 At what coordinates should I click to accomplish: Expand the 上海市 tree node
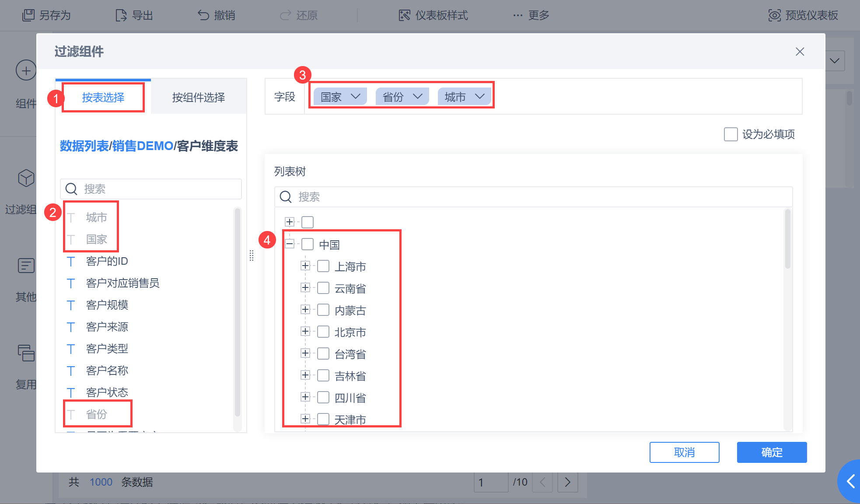click(x=305, y=266)
